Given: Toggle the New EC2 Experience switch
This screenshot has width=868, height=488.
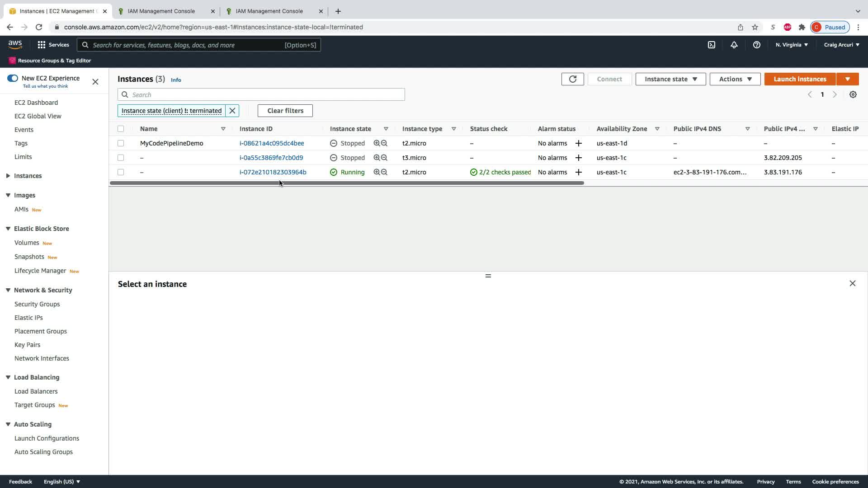Looking at the screenshot, I should 13,78.
